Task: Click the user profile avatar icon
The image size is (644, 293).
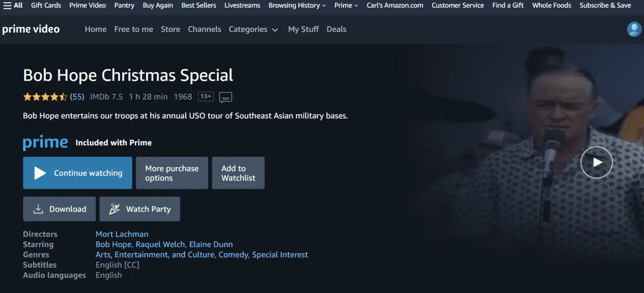Action: 634,29
